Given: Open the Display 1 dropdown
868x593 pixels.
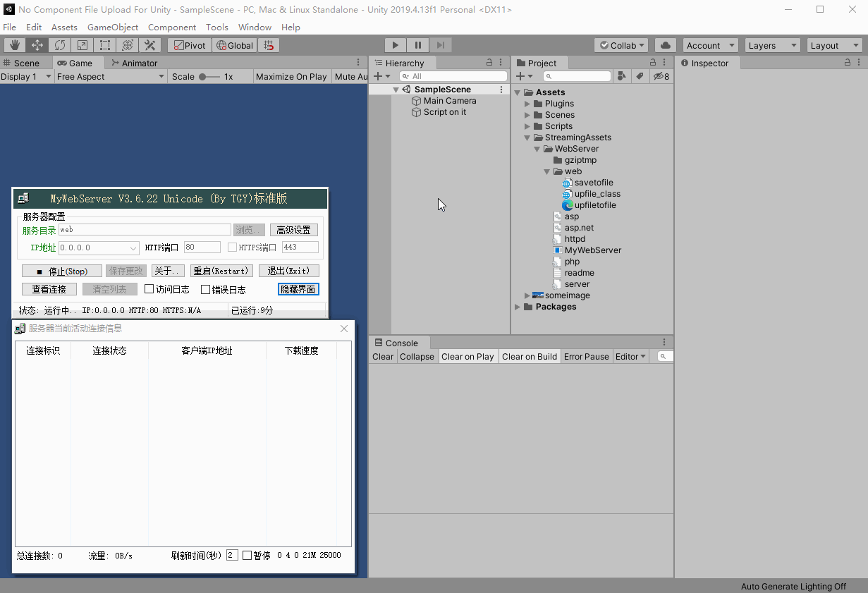Looking at the screenshot, I should (27, 76).
